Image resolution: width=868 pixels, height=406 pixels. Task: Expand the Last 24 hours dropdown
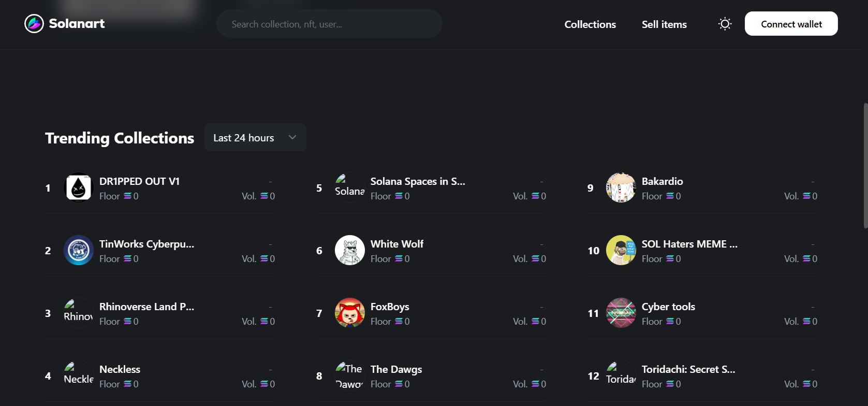tap(244, 138)
